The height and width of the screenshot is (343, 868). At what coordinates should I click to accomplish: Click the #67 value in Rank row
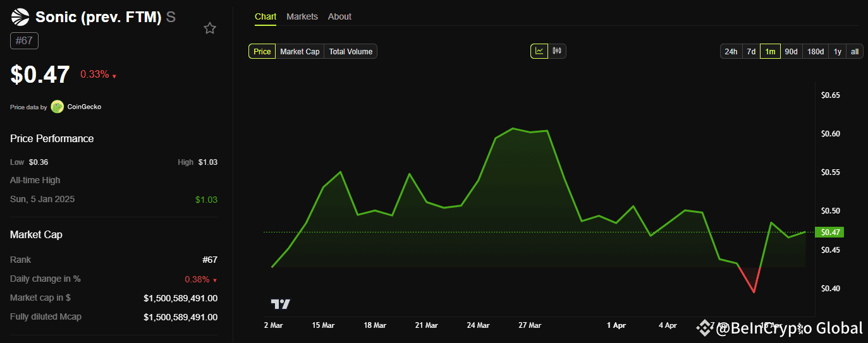[210, 260]
